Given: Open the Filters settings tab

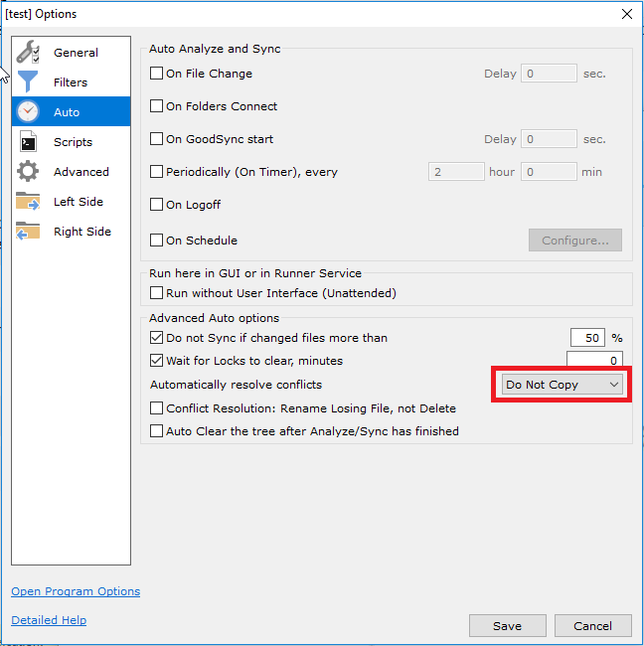Looking at the screenshot, I should click(71, 82).
